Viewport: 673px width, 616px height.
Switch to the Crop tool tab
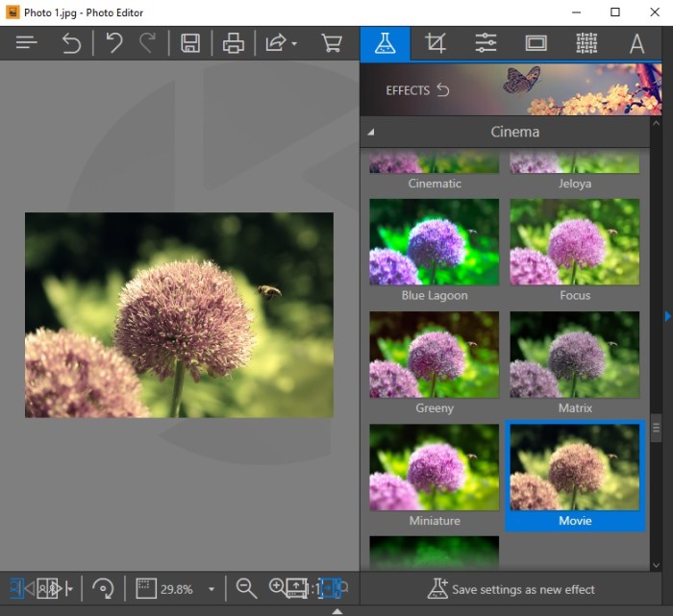436,43
